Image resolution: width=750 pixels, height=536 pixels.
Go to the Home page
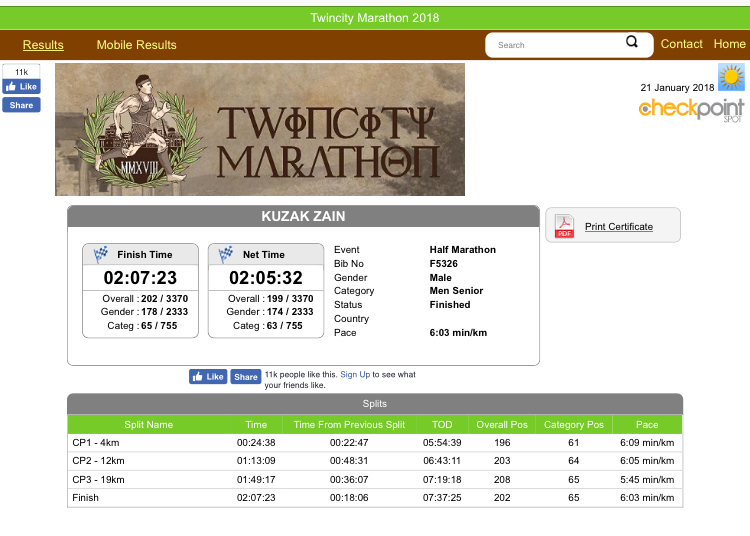click(x=729, y=44)
